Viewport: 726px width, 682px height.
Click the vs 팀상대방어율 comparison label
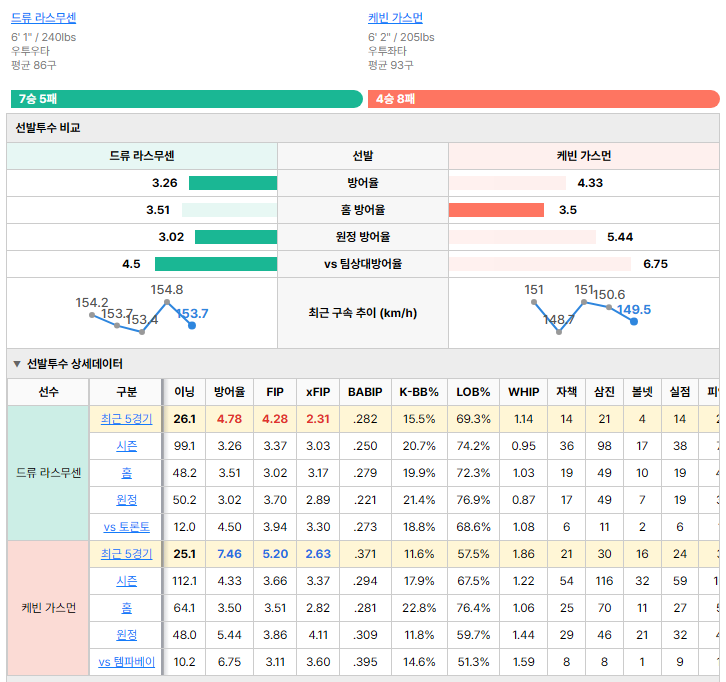pos(363,264)
